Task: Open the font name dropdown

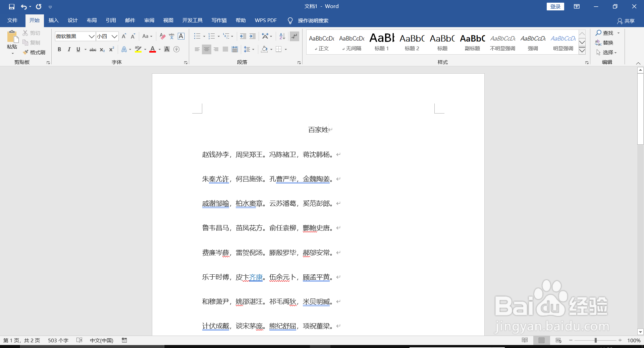Action: click(x=91, y=36)
